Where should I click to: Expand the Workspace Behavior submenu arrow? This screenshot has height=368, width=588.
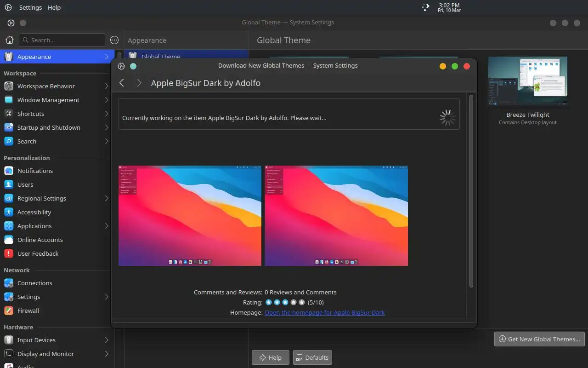pyautogui.click(x=107, y=86)
